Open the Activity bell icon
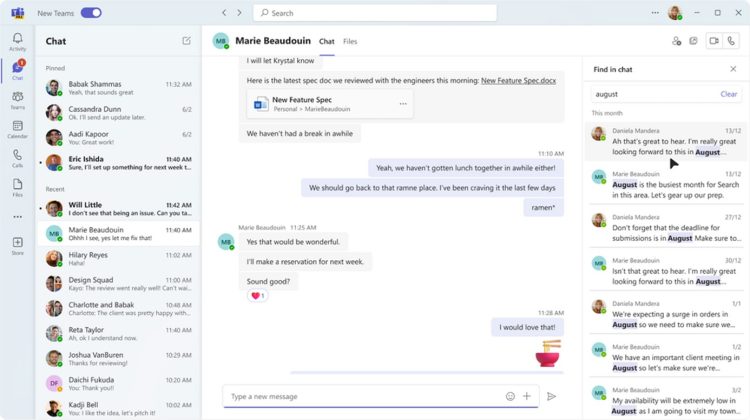750x420 pixels. (x=18, y=42)
